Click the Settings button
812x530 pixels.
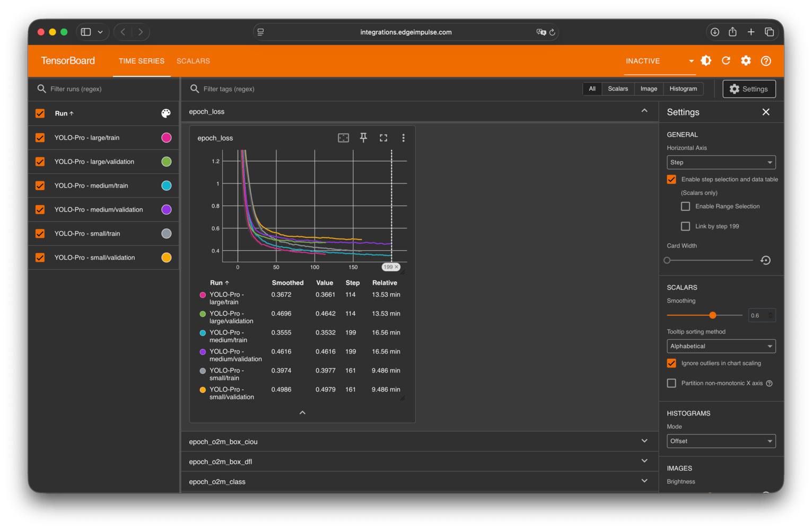749,89
